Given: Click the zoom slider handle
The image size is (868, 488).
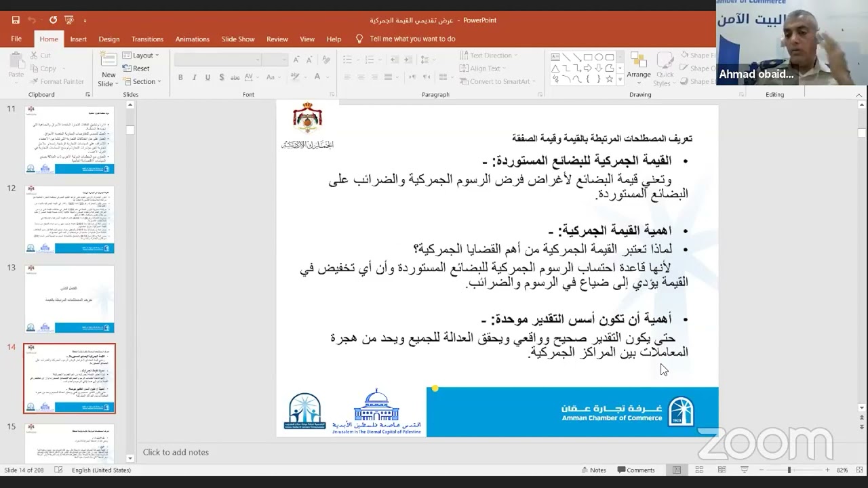Looking at the screenshot, I should click(789, 470).
